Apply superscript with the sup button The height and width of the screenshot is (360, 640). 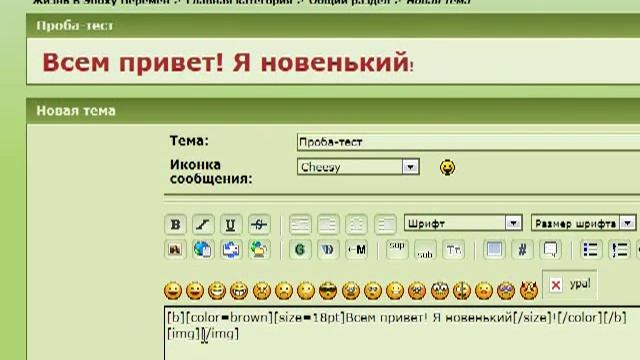tap(397, 249)
